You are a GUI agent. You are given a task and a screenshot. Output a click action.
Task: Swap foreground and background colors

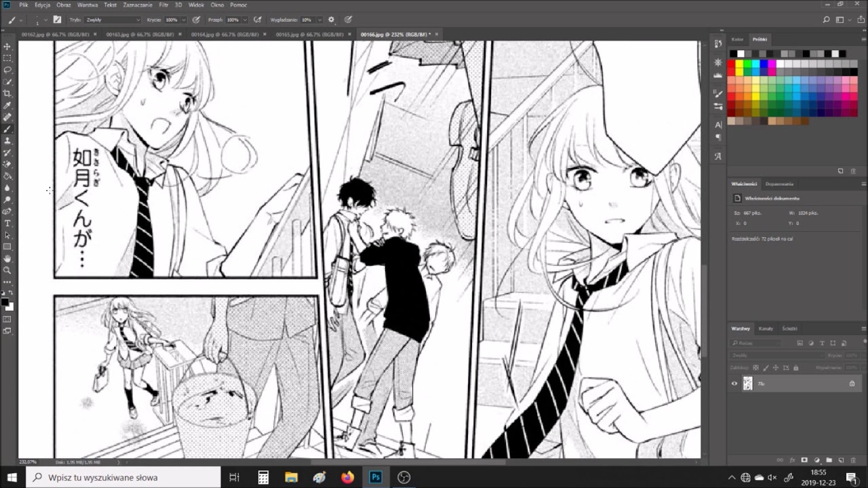pyautogui.click(x=11, y=293)
